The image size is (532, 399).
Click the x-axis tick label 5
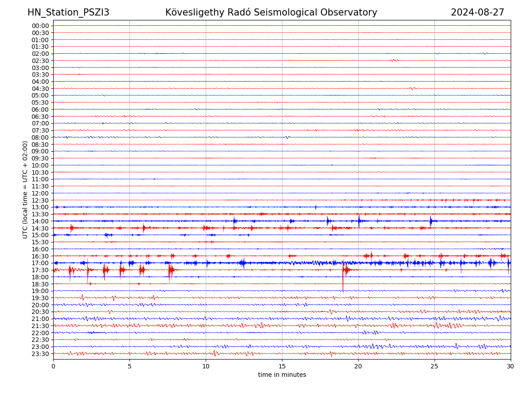click(129, 366)
